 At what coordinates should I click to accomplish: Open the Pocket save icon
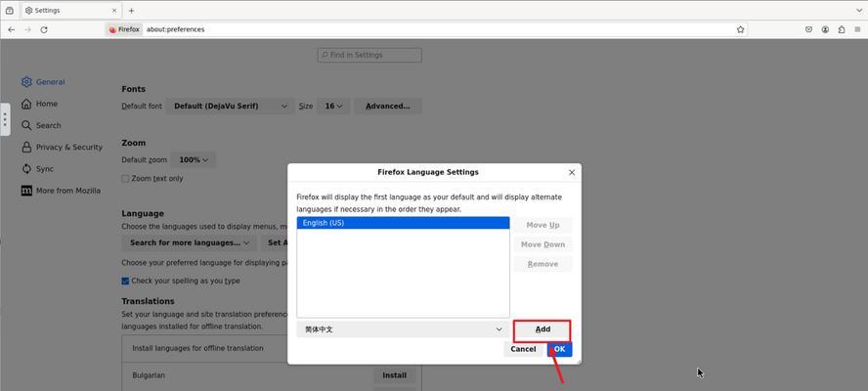coord(808,29)
